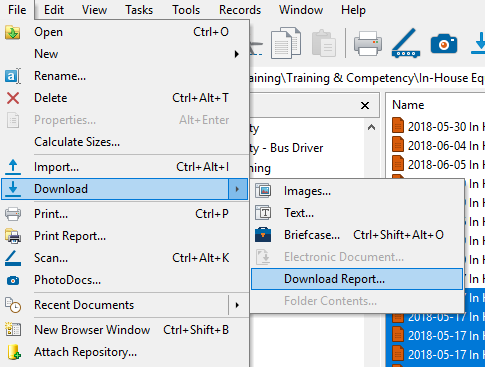Open the Tools menu
The height and width of the screenshot is (367, 485).
point(186,10)
